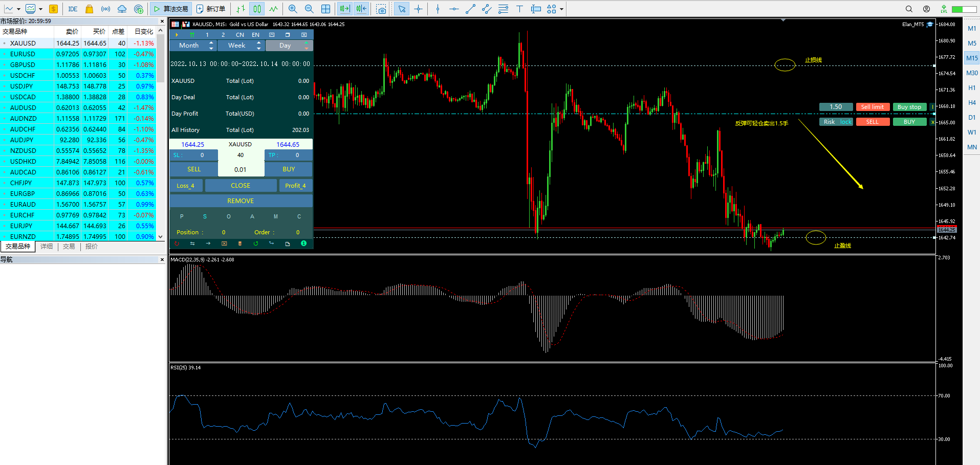Click the Signals broadcast icon

pyautogui.click(x=105, y=9)
